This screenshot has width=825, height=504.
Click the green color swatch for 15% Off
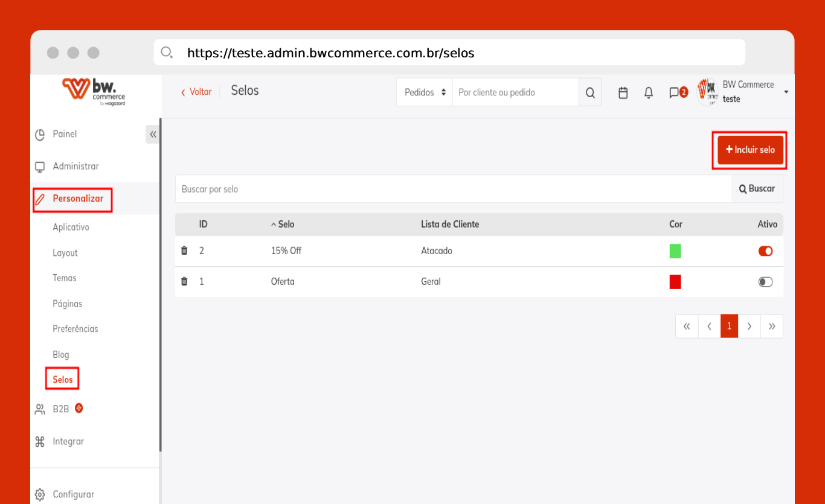(x=675, y=251)
